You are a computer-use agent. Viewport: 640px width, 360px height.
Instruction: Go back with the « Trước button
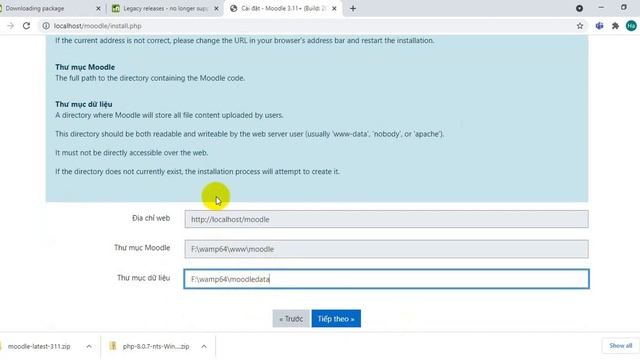tap(291, 318)
